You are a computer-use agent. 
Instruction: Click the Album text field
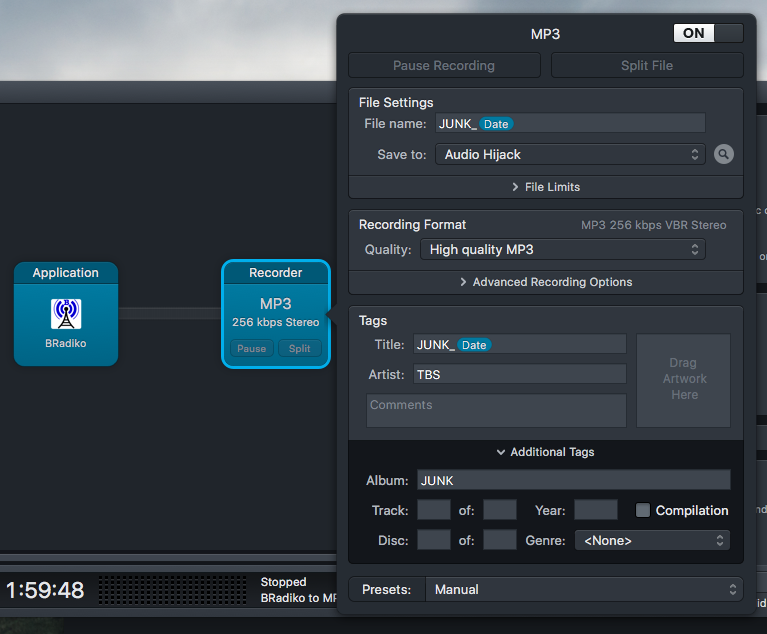(573, 480)
